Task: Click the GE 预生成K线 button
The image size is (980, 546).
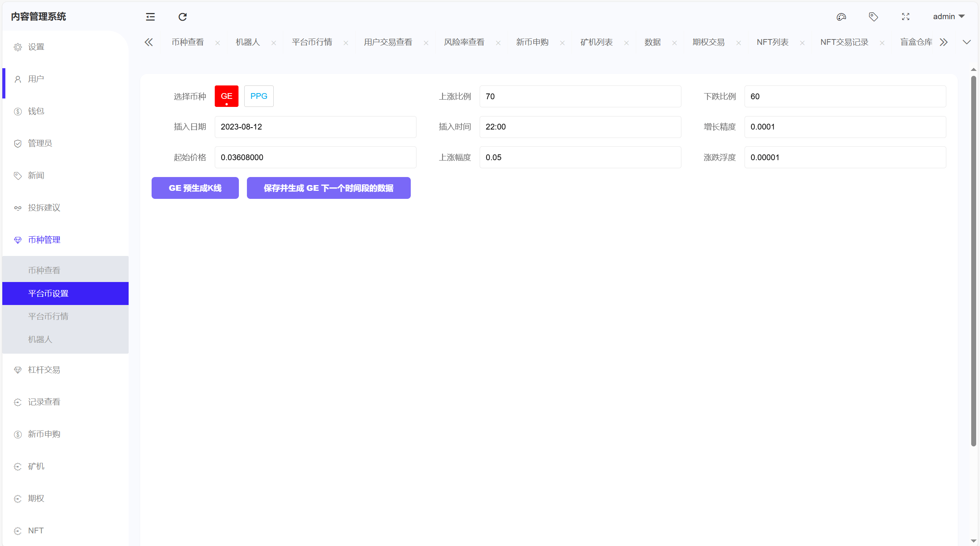Action: pyautogui.click(x=195, y=188)
